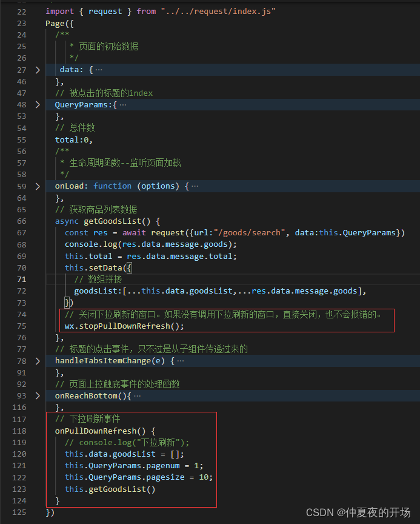Viewport: 420px width, 524px height.
Task: Expand the folded QueryParams block
Action: [38, 104]
